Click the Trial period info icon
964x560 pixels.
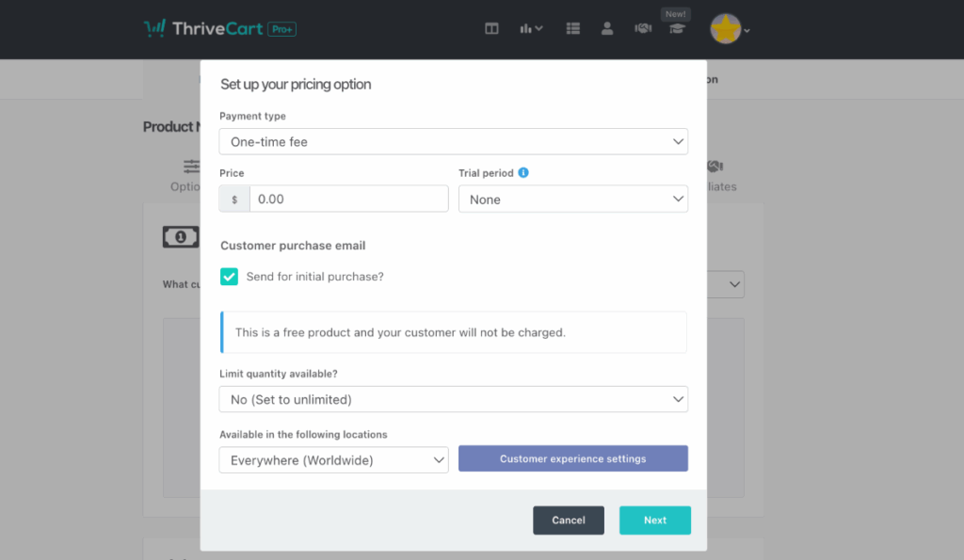click(x=523, y=173)
